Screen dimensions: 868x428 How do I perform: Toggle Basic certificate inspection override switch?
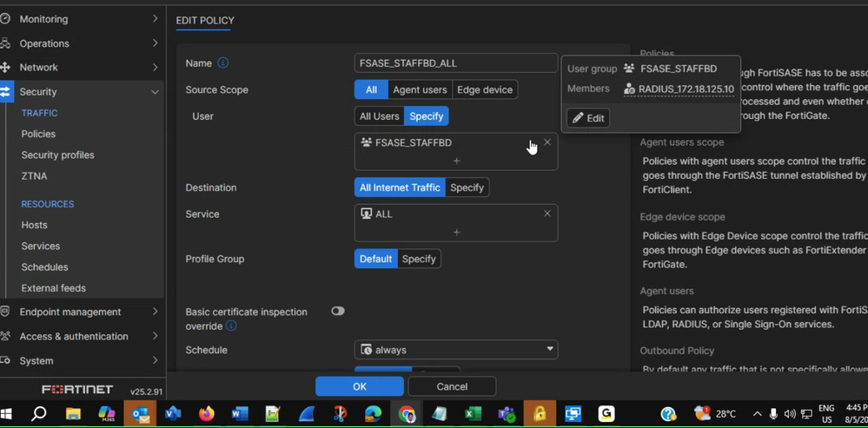point(338,311)
